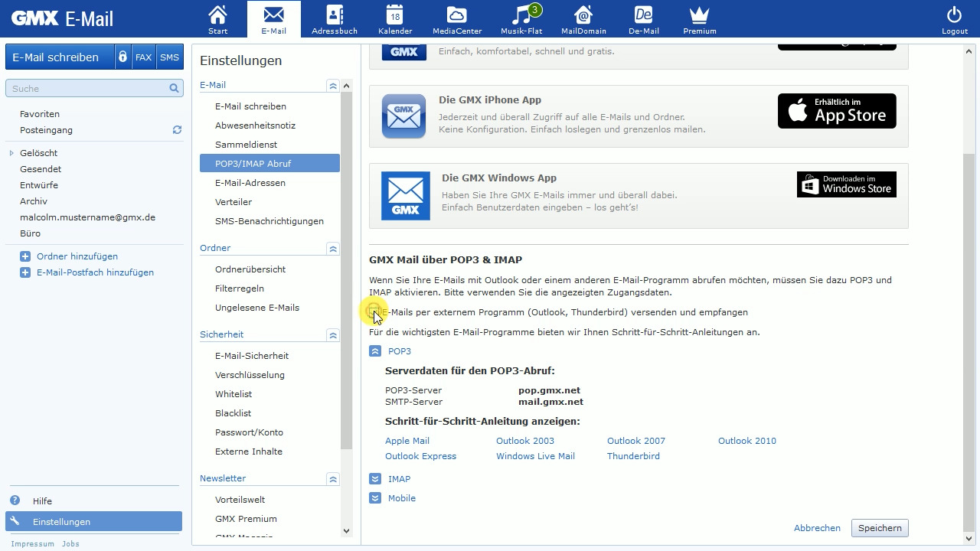The width and height of the screenshot is (980, 551).
Task: Open the MediaCenter cloud icon
Action: click(x=456, y=15)
